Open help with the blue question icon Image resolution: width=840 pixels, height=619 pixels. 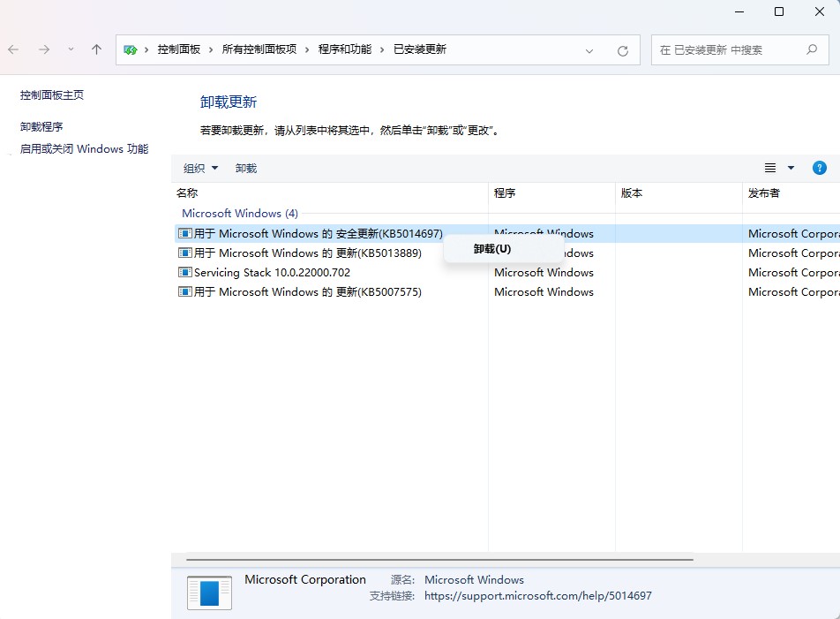tap(819, 169)
